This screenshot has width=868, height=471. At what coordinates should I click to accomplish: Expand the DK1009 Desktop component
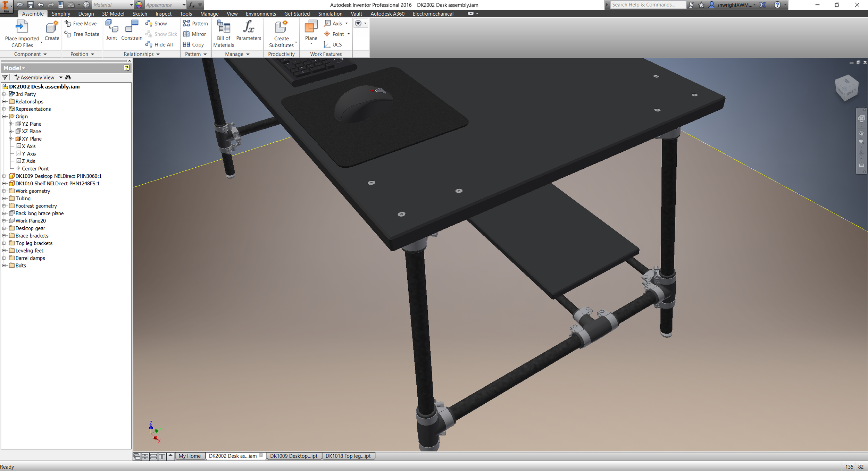(x=4, y=176)
